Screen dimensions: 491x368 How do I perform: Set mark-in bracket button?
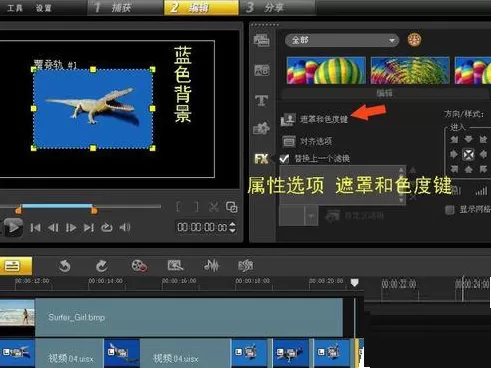pyautogui.click(x=178, y=207)
